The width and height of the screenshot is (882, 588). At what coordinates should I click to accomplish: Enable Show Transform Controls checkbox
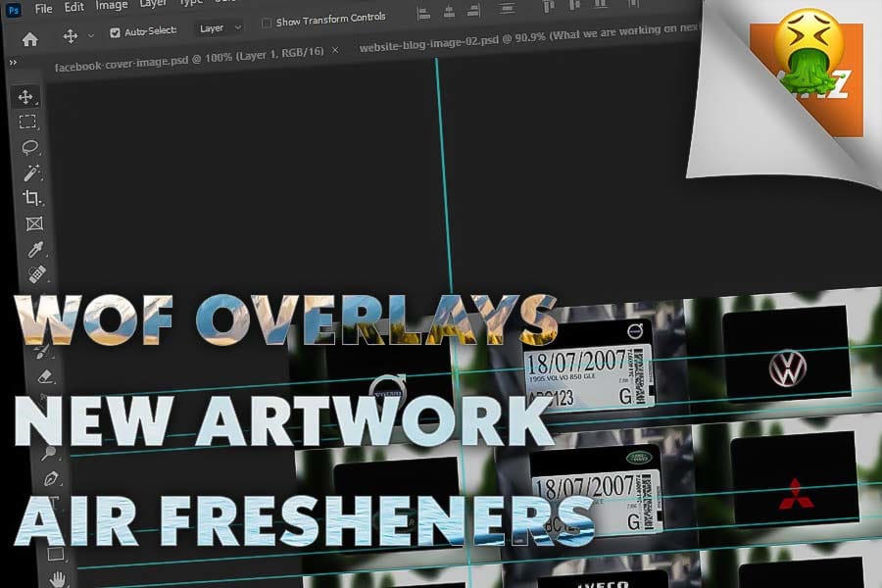(x=267, y=23)
